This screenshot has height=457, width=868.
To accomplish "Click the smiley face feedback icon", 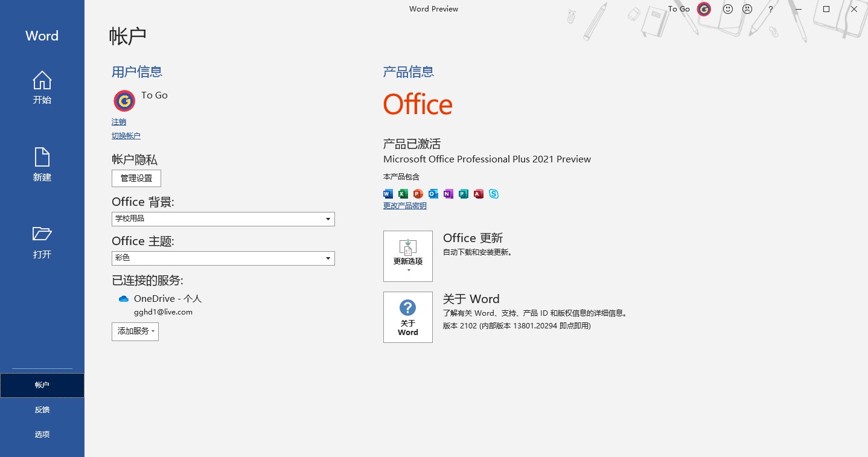I will click(728, 9).
